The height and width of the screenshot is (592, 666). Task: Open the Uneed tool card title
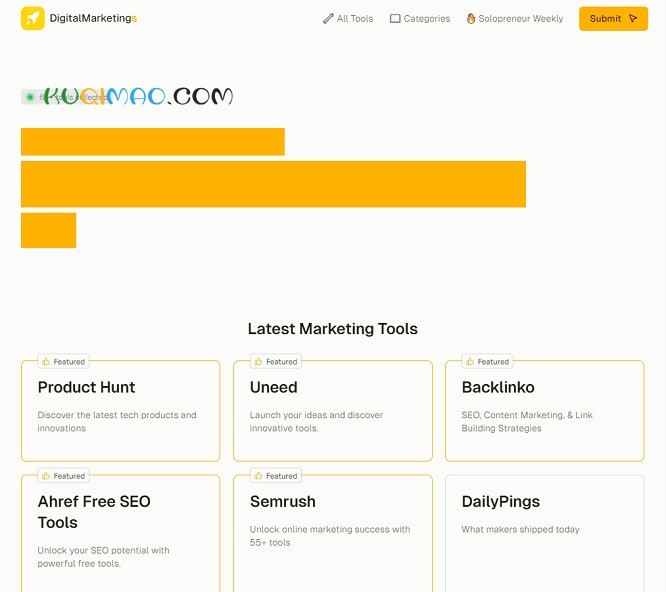point(274,387)
